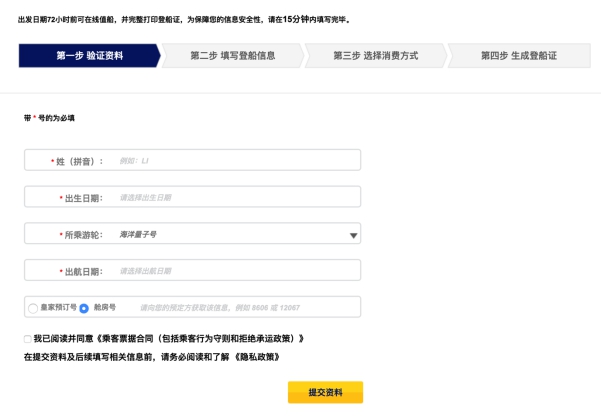This screenshot has height=420, width=602.
Task: Focus the booking number input with 8606 hint
Action: (x=245, y=308)
